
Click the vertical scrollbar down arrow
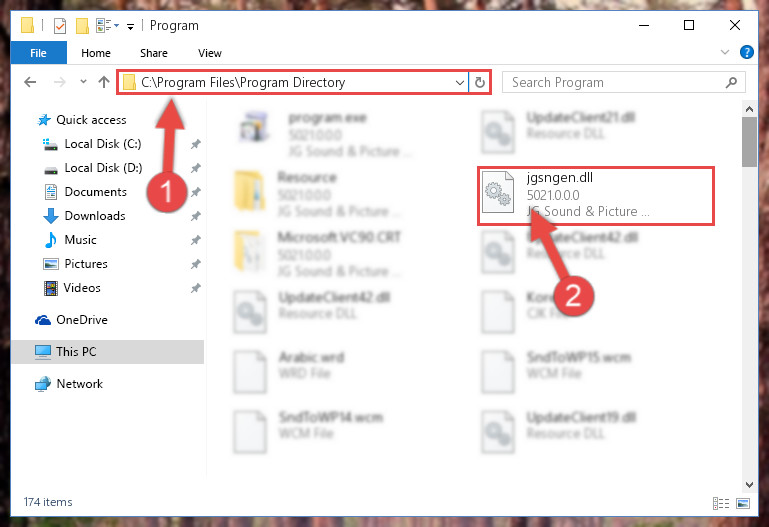749,485
